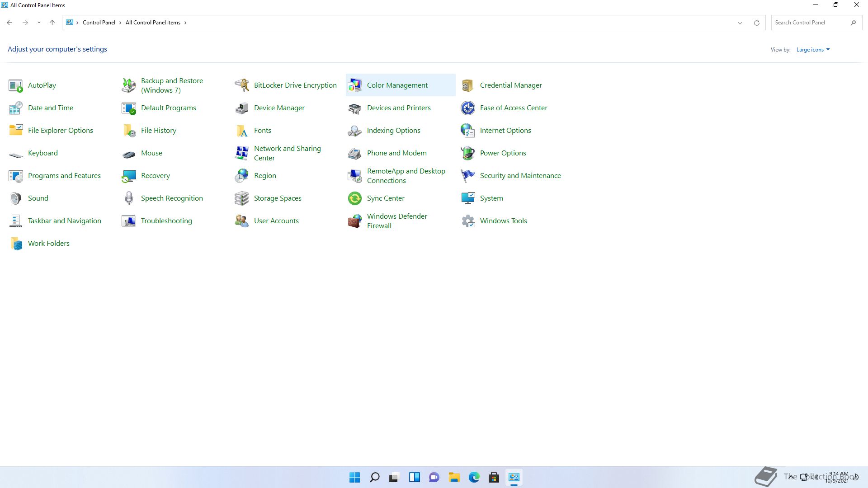Refresh the Control Panel view
The height and width of the screenshot is (488, 868).
tap(756, 23)
